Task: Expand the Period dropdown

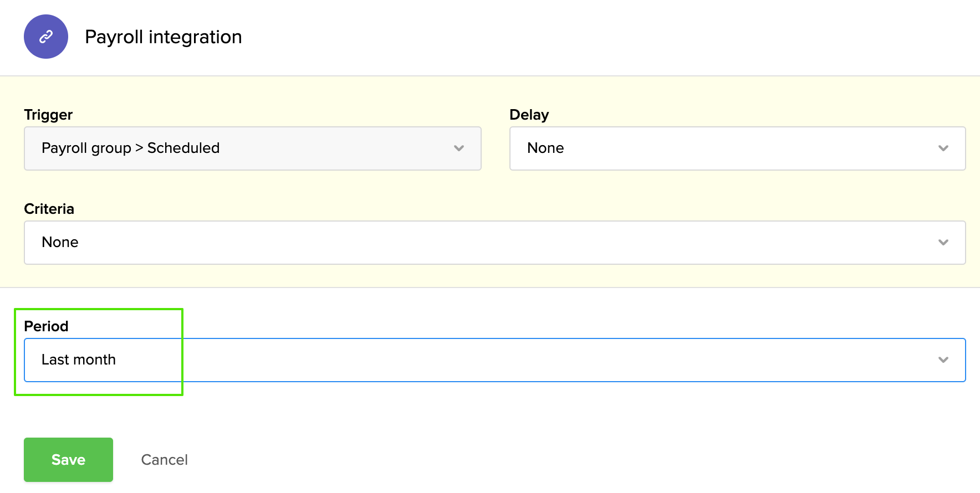Action: 494,360
